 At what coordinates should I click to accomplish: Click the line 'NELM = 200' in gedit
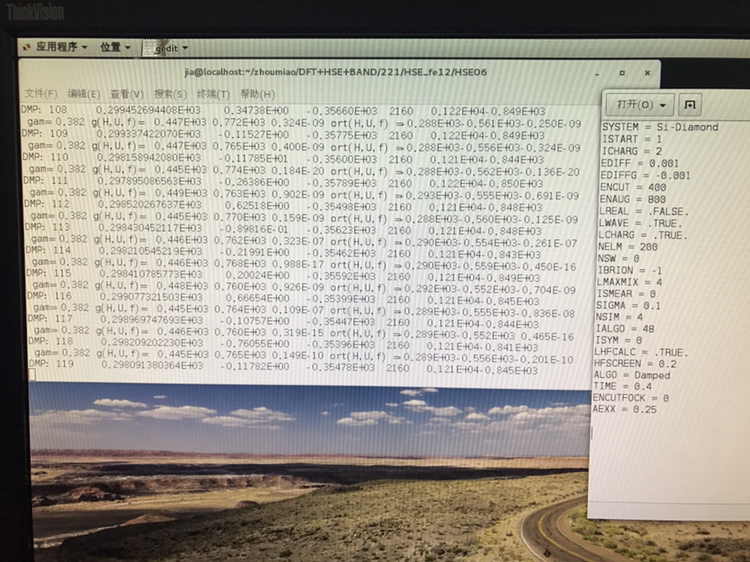tap(628, 247)
